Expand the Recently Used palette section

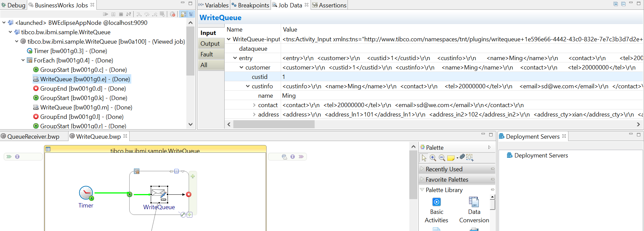444,169
